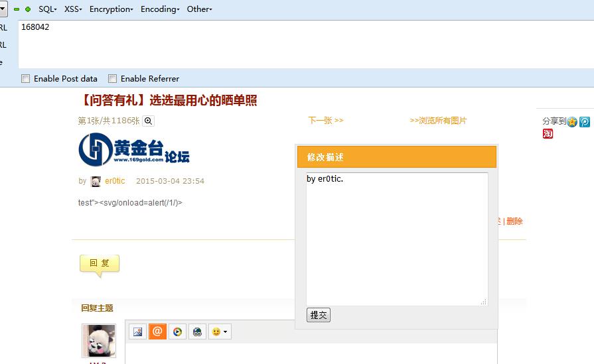Insert video media icon in editor
Screen dimensions: 594x364
point(177,332)
